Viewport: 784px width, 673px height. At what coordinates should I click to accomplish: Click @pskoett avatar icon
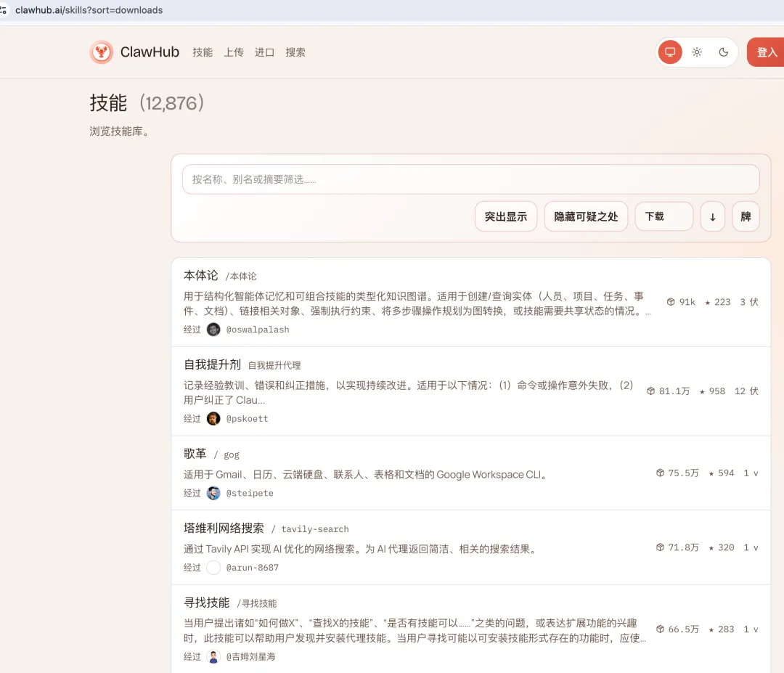click(x=213, y=418)
